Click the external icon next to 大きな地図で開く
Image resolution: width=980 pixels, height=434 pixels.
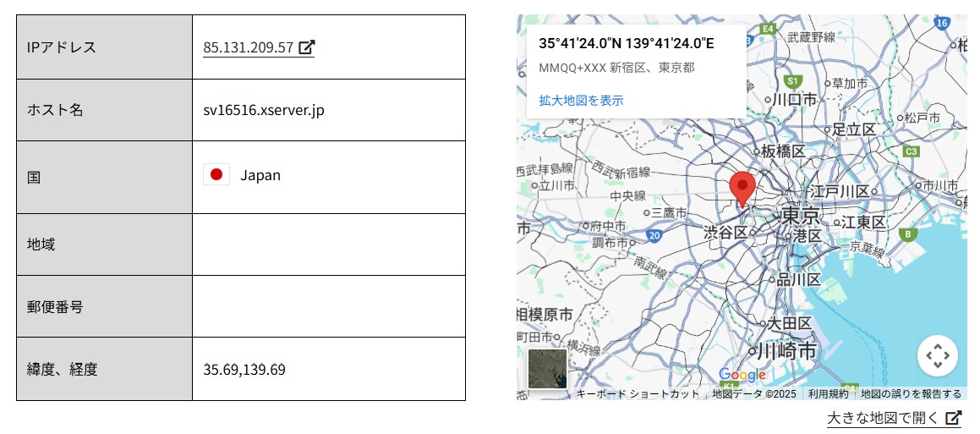(953, 418)
